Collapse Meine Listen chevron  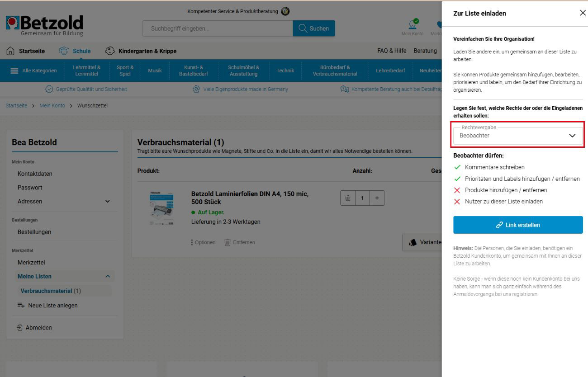[107, 276]
